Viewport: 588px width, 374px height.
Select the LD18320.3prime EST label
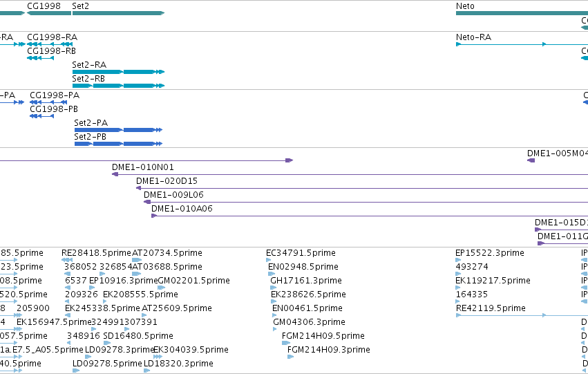click(x=178, y=364)
